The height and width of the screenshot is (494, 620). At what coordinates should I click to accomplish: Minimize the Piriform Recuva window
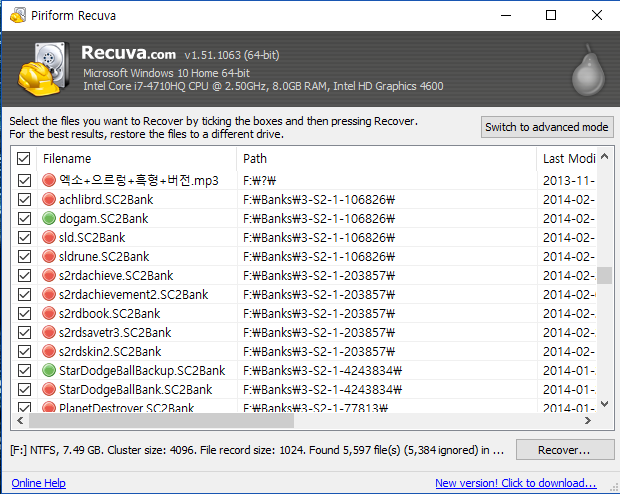(506, 15)
